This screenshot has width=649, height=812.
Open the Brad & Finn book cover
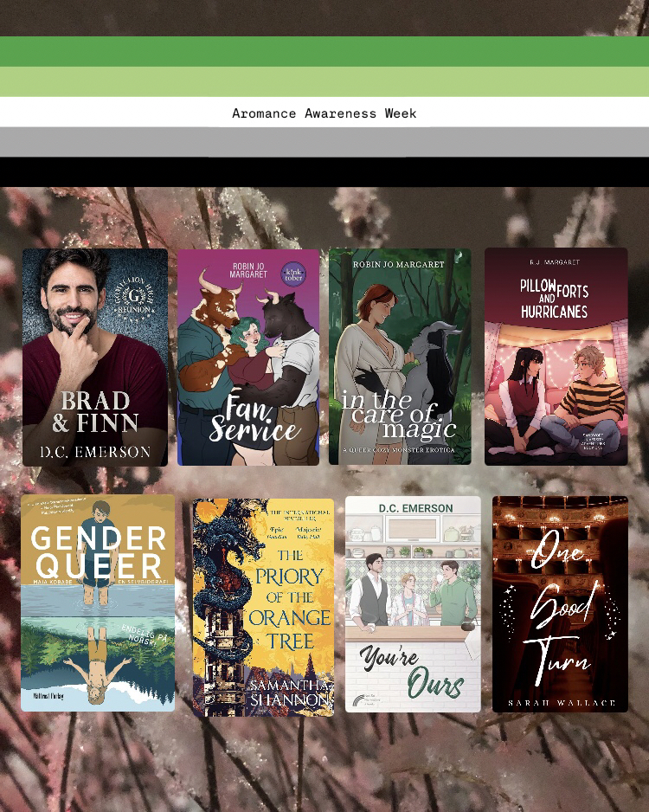95,357
